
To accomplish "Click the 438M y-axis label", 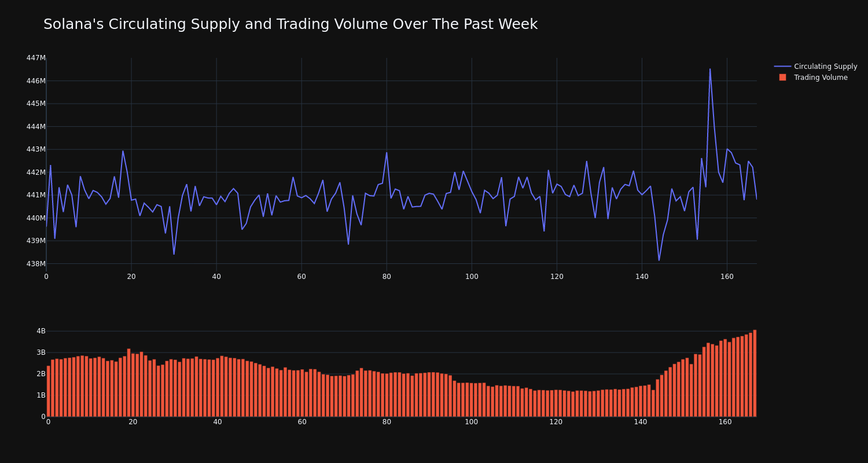I will 36,264.
